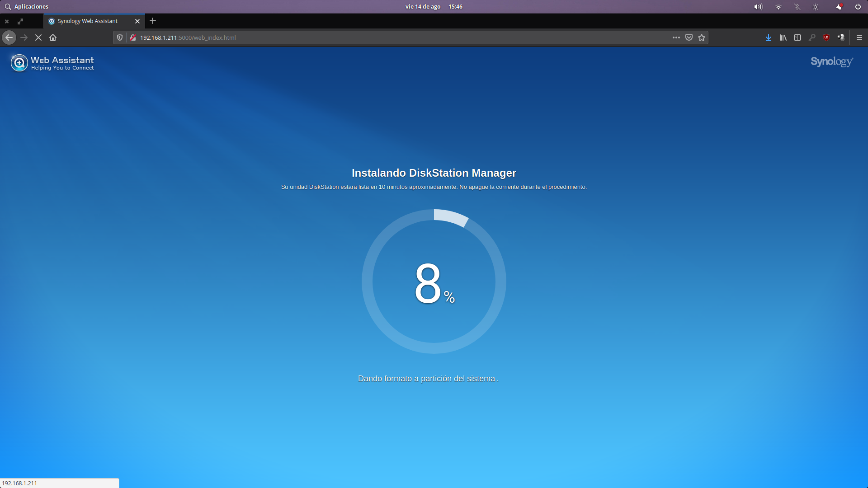Open a new browser tab
This screenshot has width=868, height=488.
[153, 21]
